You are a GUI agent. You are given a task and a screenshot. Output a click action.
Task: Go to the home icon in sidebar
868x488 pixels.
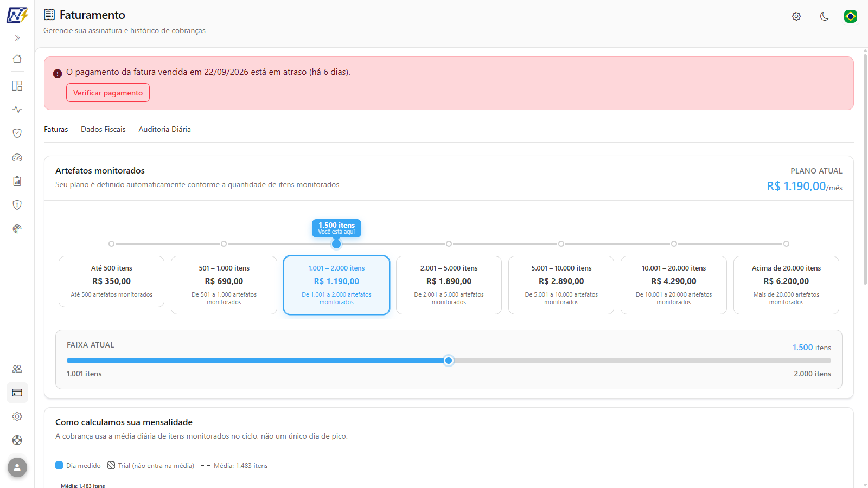[17, 59]
